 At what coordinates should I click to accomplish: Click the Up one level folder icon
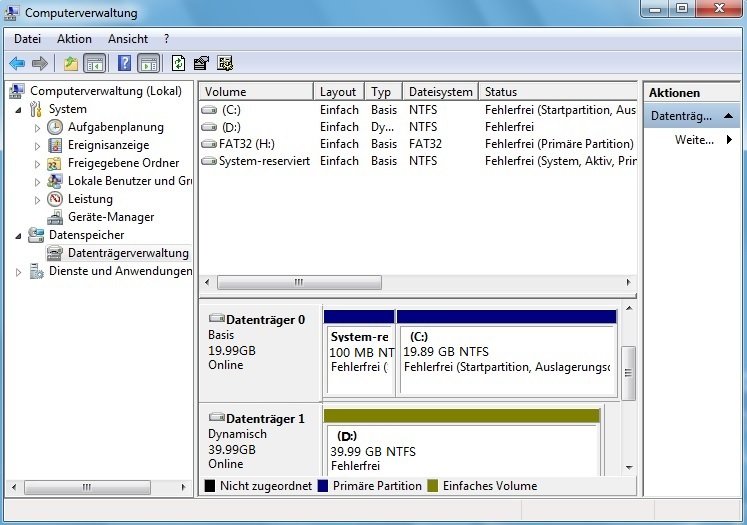click(71, 63)
